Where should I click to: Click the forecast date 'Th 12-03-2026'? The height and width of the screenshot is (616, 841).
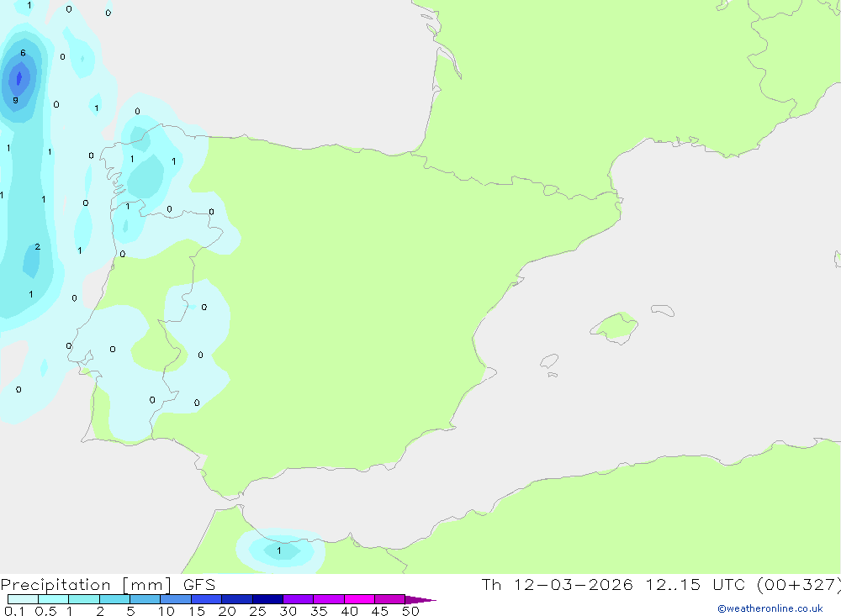click(557, 584)
